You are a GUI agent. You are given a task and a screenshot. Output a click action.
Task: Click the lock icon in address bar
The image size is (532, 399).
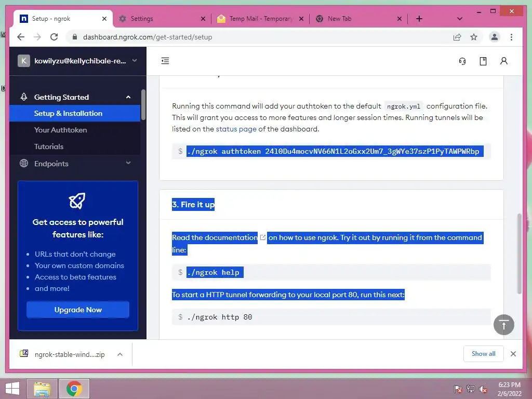(75, 37)
